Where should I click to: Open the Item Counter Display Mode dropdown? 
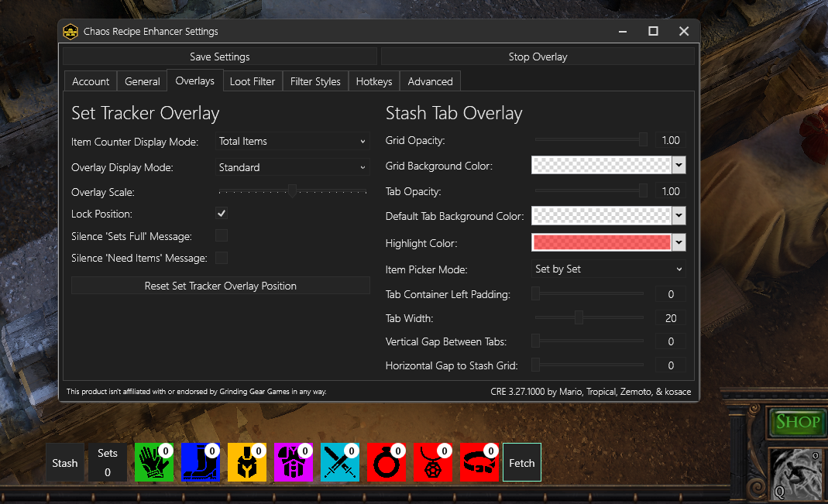point(292,142)
